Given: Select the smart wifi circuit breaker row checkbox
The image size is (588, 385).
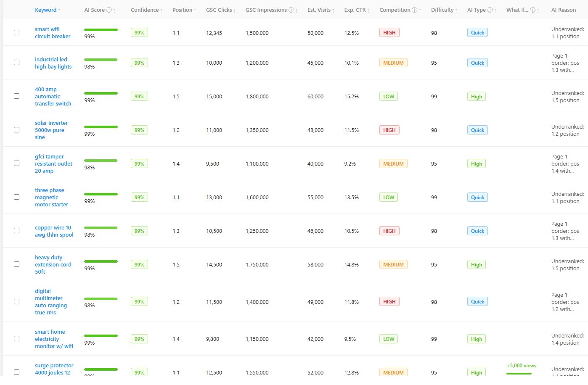Looking at the screenshot, I should 17,33.
